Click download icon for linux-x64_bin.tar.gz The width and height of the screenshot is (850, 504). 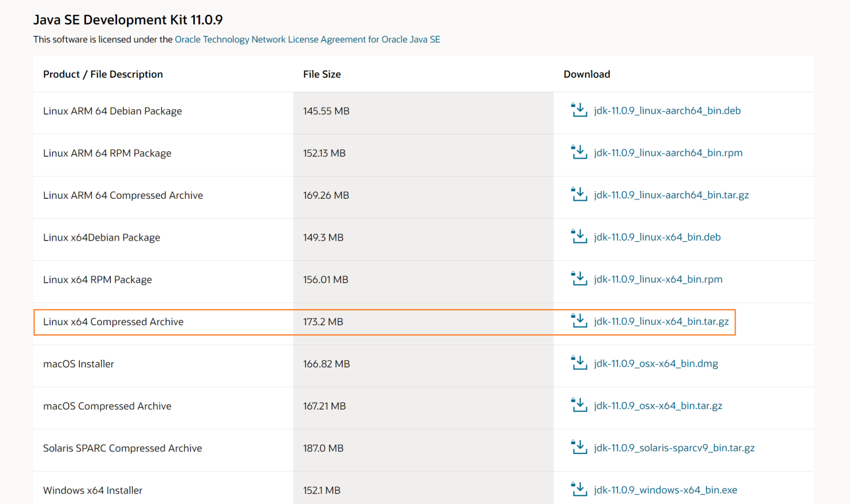579,321
